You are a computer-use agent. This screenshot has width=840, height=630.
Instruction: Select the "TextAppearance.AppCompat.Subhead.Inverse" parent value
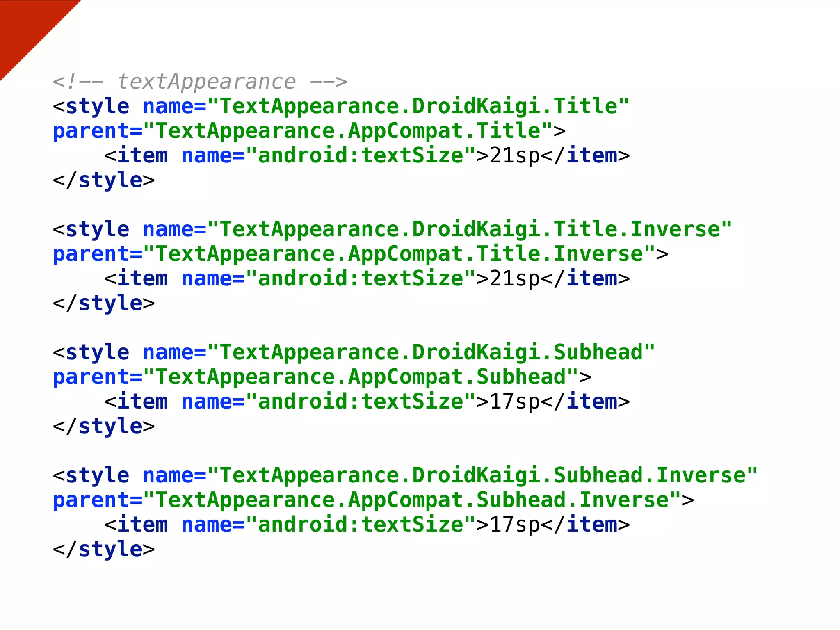click(412, 500)
